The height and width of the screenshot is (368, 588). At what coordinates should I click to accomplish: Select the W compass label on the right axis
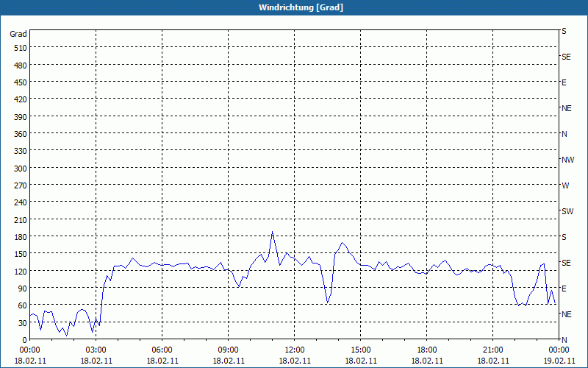coord(565,185)
